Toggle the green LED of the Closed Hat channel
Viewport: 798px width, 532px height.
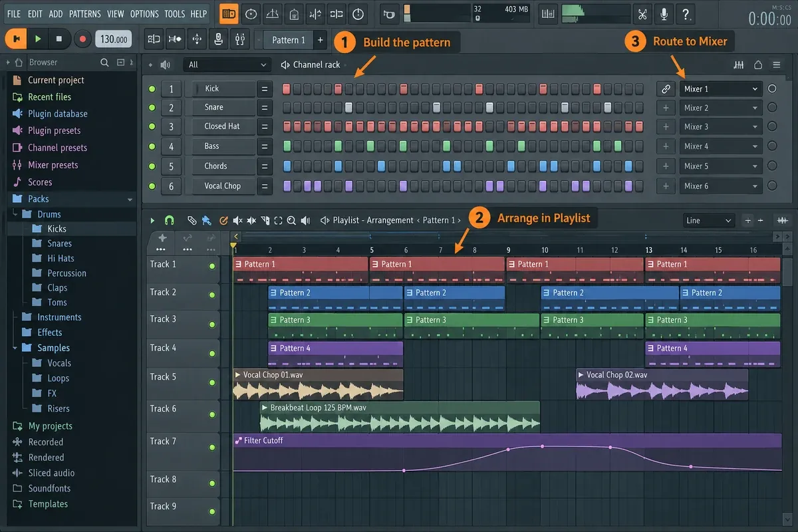(152, 127)
